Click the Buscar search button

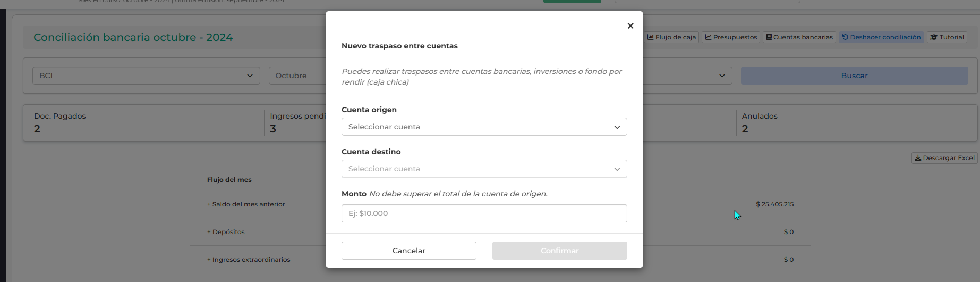[854, 76]
